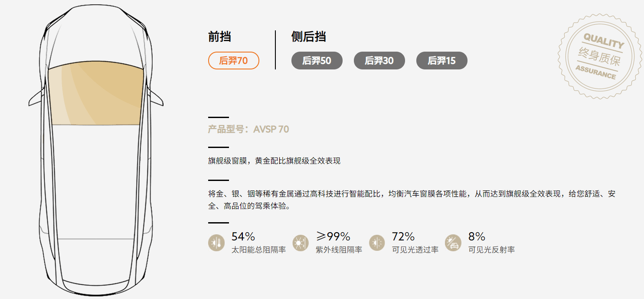Click the visible light reflectance car icon

click(x=453, y=243)
